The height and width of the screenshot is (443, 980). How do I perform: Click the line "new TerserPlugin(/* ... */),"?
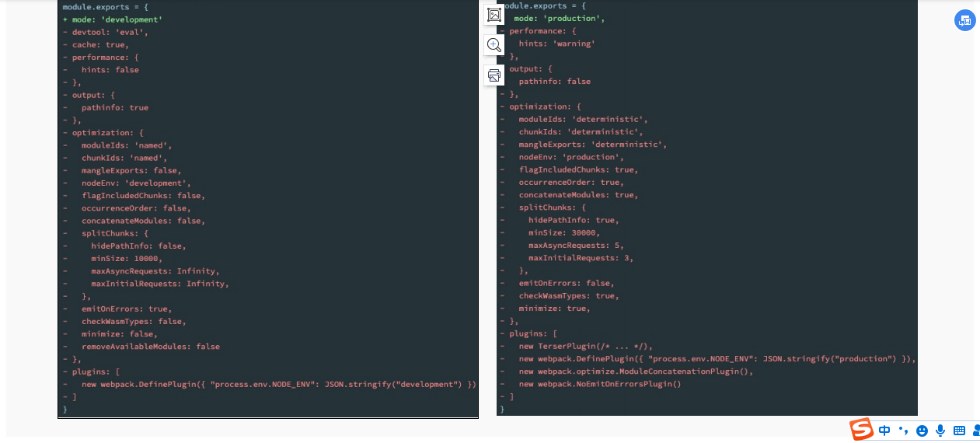point(585,346)
